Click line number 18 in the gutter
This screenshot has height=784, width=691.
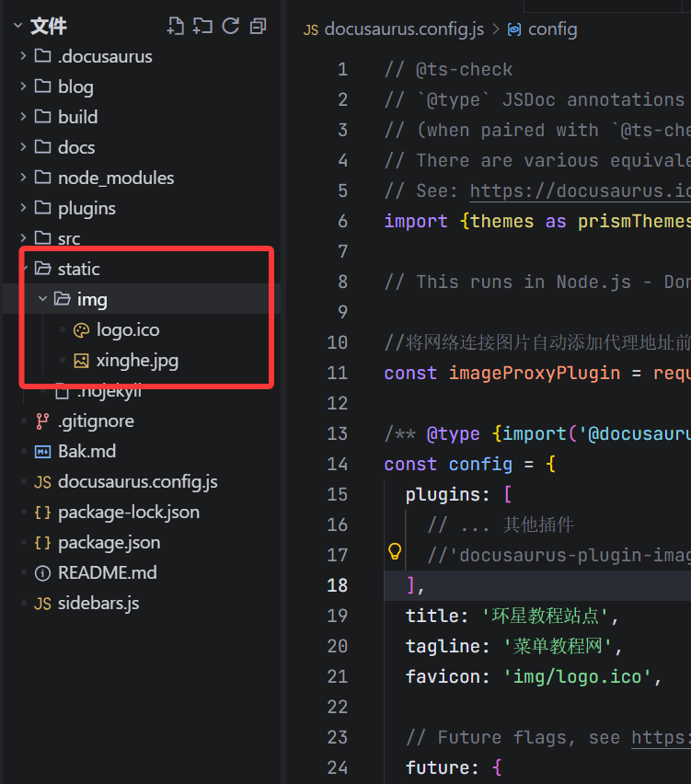tap(337, 585)
